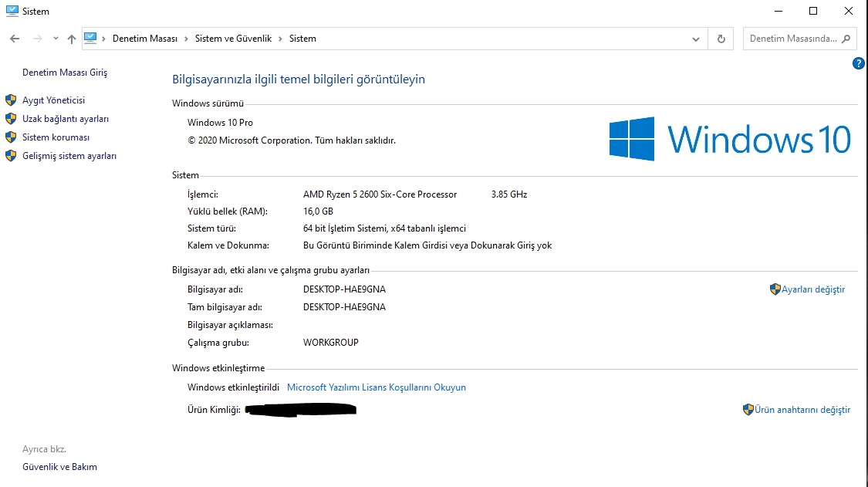Image resolution: width=868 pixels, height=487 pixels.
Task: Close the Sistem window
Action: pos(849,11)
